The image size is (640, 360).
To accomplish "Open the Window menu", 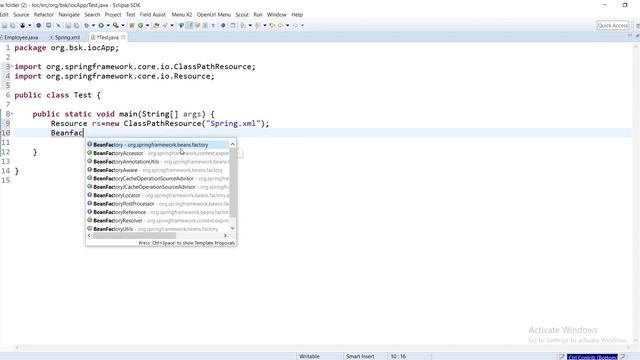I will [276, 14].
